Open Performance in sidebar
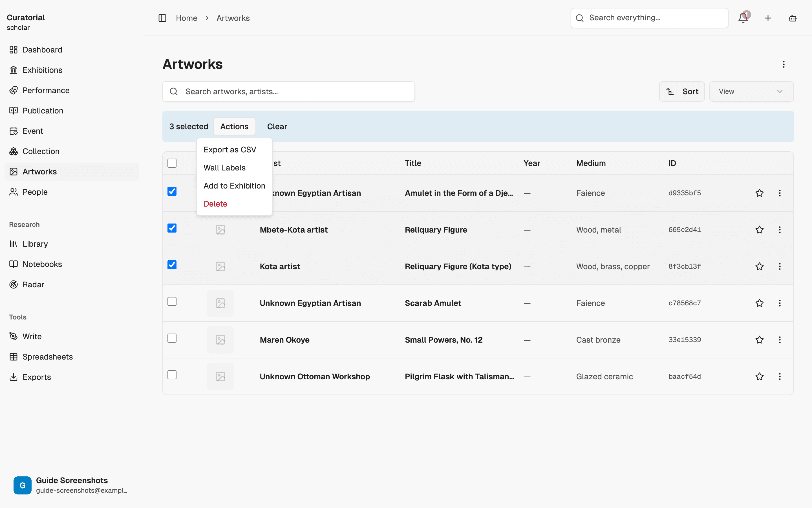Image resolution: width=812 pixels, height=508 pixels. tap(72, 90)
